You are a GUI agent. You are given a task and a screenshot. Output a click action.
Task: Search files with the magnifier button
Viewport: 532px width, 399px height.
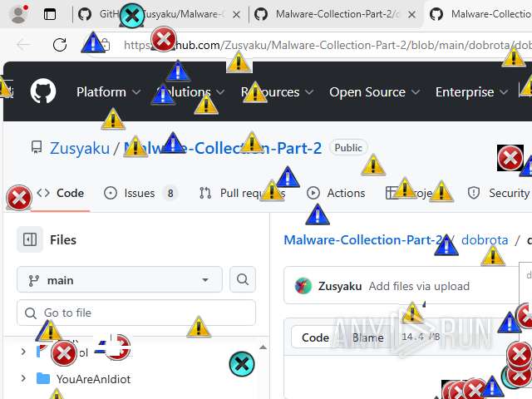[x=243, y=279]
